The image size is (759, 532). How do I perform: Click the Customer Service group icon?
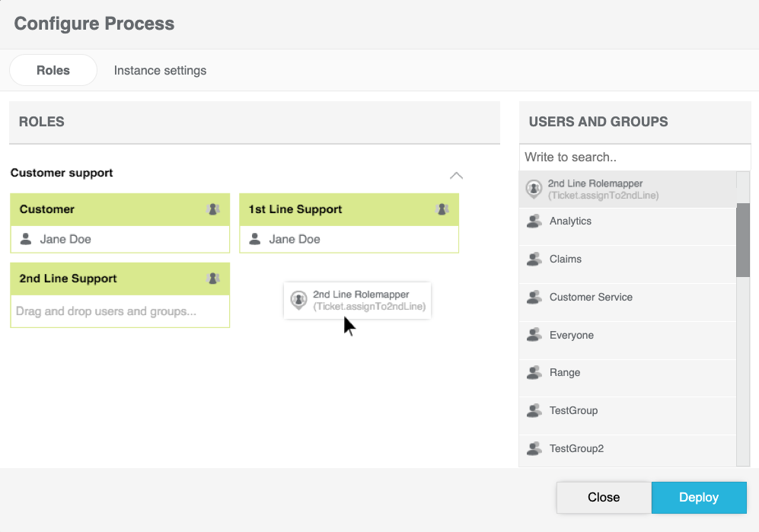point(533,297)
